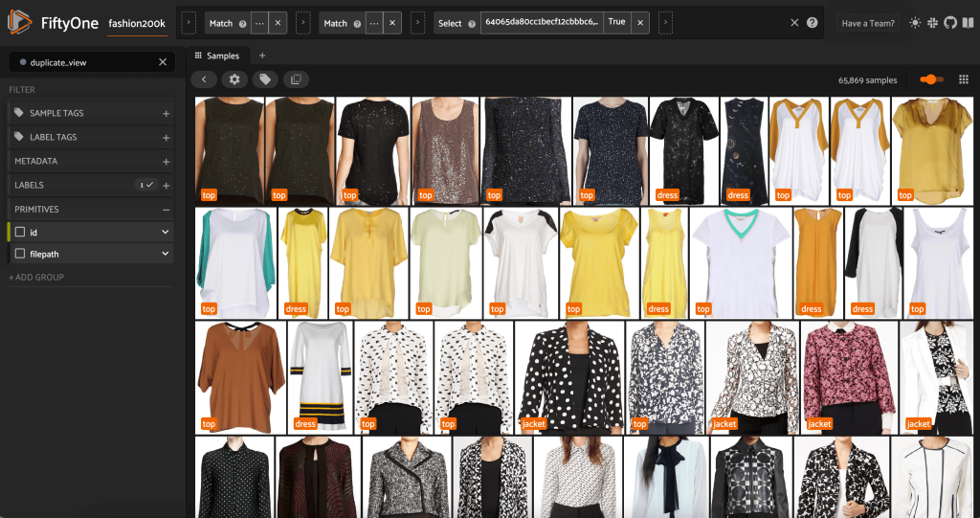Expand the id field filter chevron
This screenshot has width=980, height=518.
(x=165, y=232)
